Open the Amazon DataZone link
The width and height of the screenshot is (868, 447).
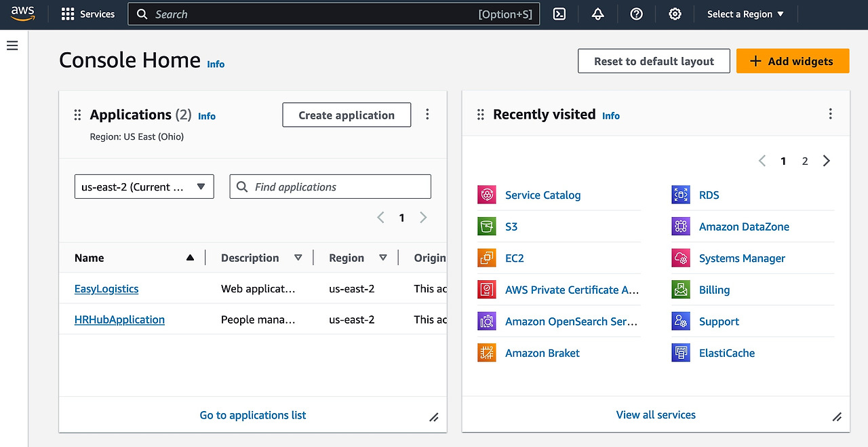[x=744, y=227]
